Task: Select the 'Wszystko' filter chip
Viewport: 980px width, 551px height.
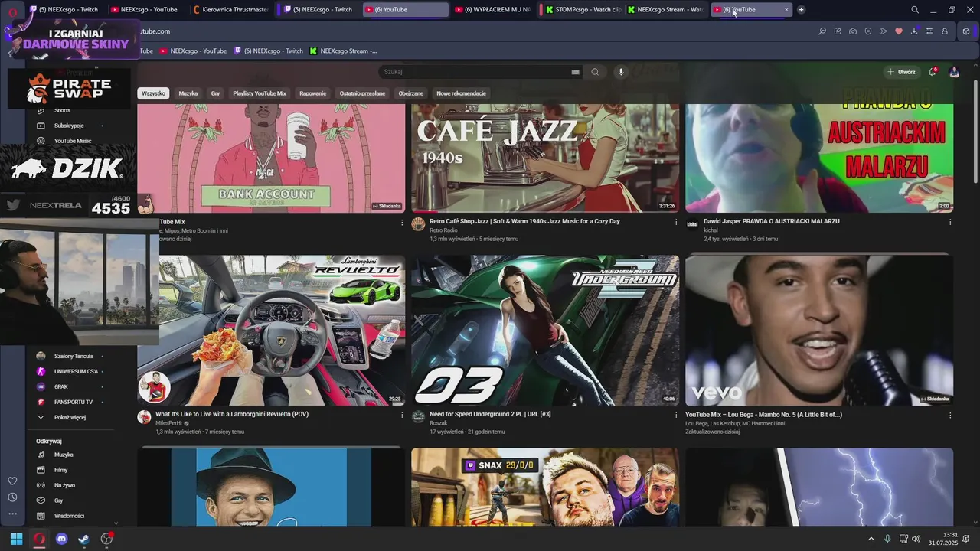Action: point(153,93)
